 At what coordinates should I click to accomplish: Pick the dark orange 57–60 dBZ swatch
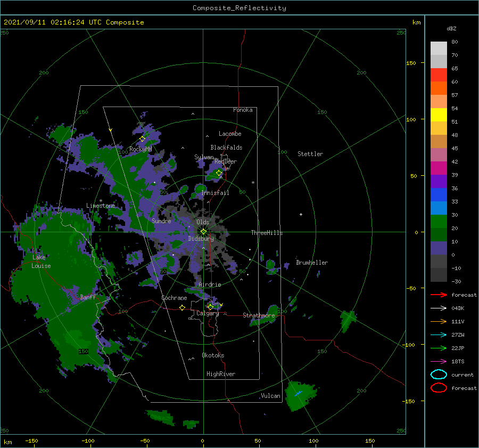439,88
